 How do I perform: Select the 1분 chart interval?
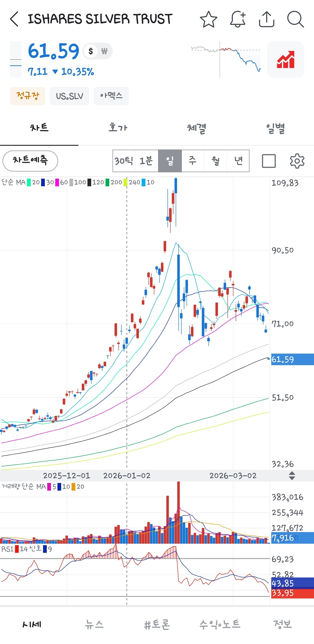147,161
